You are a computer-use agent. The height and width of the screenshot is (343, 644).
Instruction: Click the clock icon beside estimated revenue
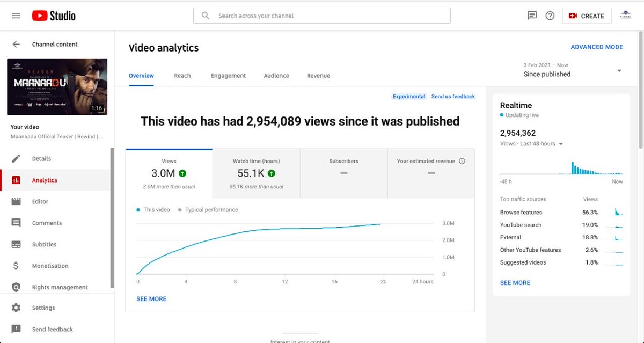(x=462, y=161)
